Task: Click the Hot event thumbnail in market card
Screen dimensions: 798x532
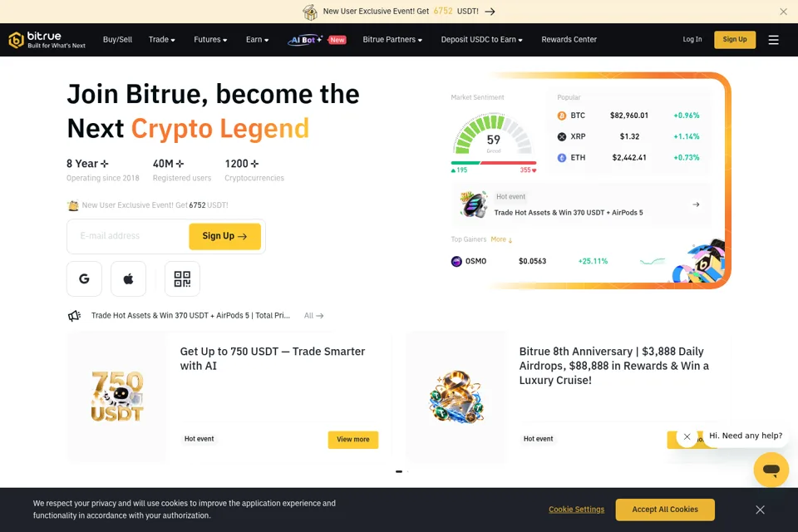Action: click(474, 204)
